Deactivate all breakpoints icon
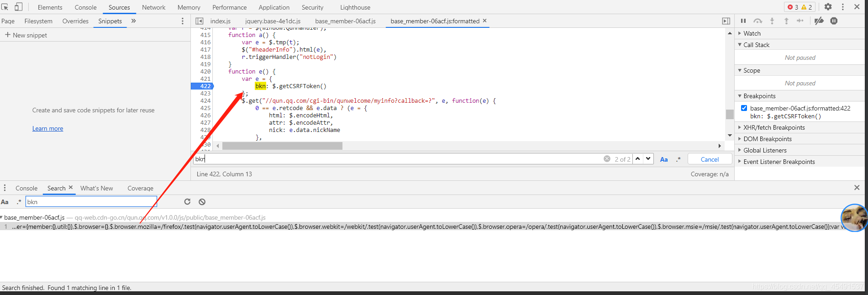The image size is (868, 295). pos(819,21)
